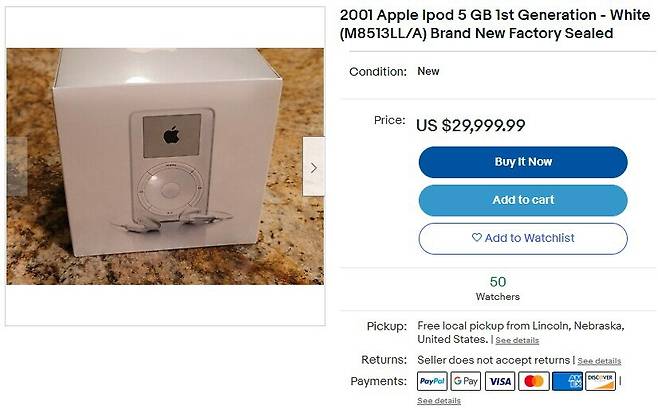Open See details link under payments

click(439, 401)
